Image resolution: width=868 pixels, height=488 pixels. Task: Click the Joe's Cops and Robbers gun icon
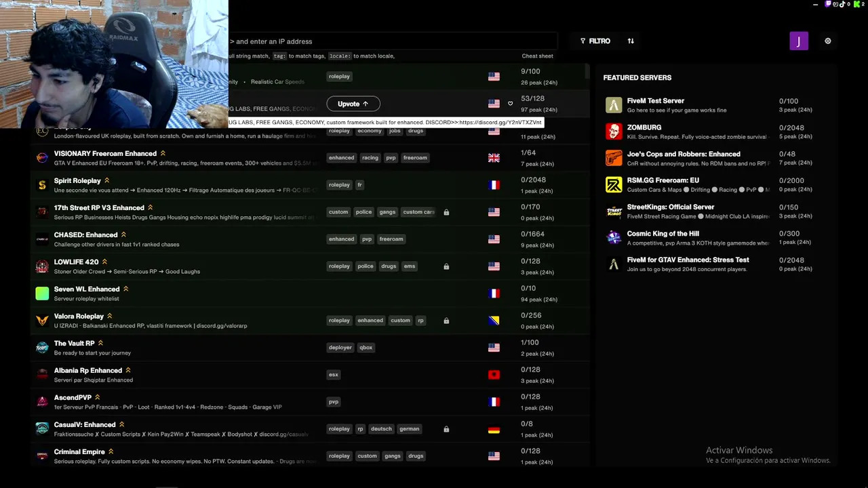click(x=614, y=158)
